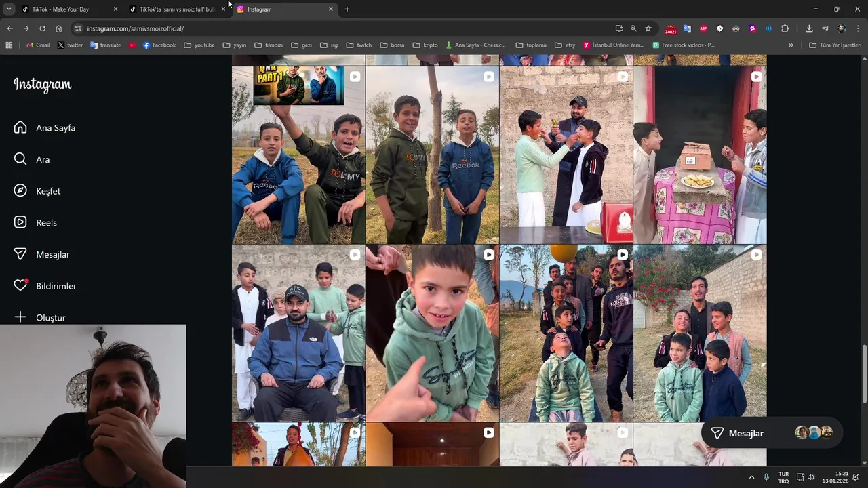Open reel of group with ball overhead
Viewport: 868px width, 488px height.
click(566, 333)
